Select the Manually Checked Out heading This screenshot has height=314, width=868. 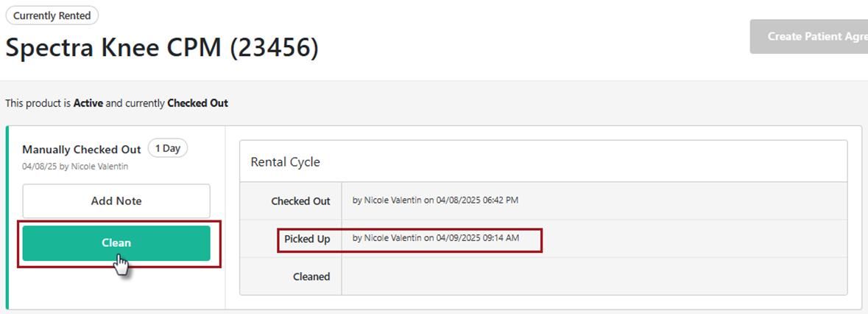pyautogui.click(x=81, y=150)
